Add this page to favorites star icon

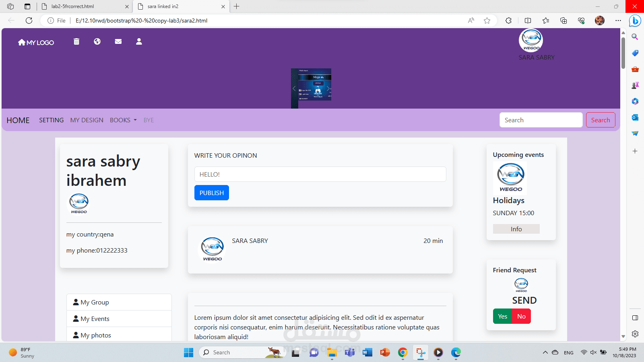point(487,21)
